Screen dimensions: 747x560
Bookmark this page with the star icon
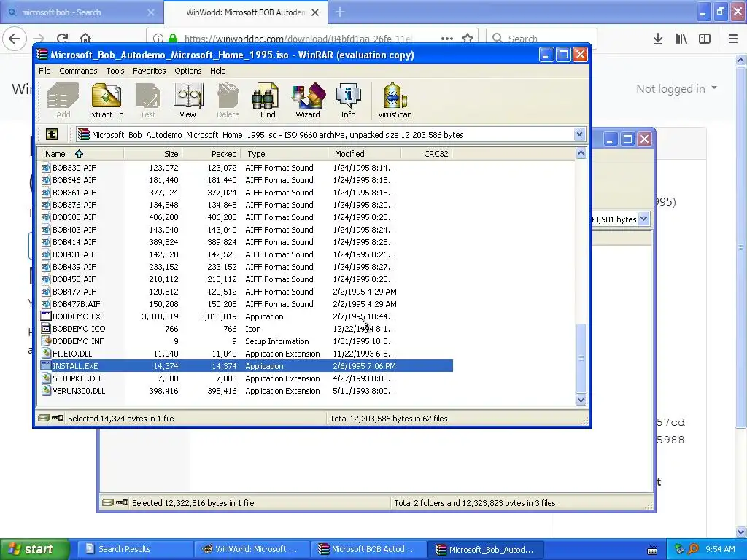coord(468,39)
